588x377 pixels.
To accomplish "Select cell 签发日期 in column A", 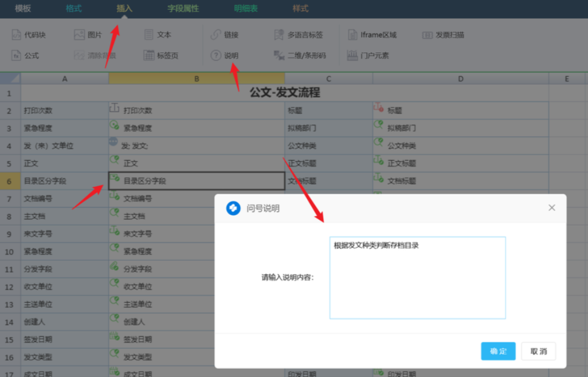I will pyautogui.click(x=65, y=340).
